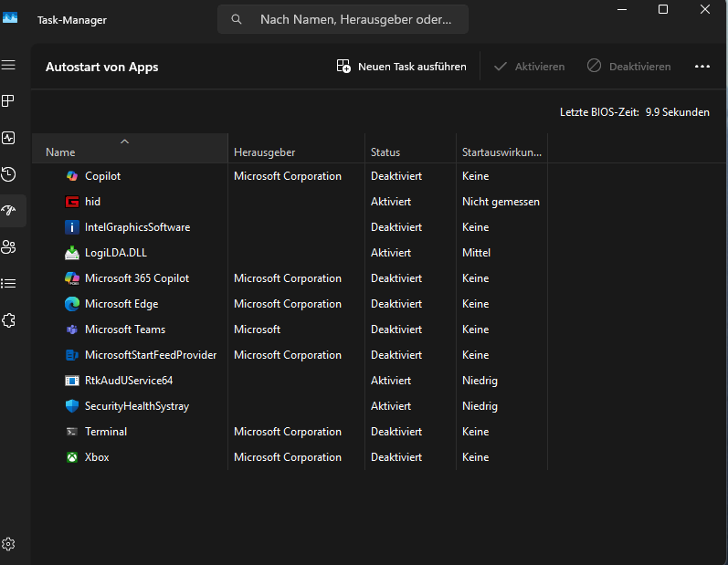Click the search magnifier icon
Screen dimensions: 728x565
pyautogui.click(x=237, y=19)
